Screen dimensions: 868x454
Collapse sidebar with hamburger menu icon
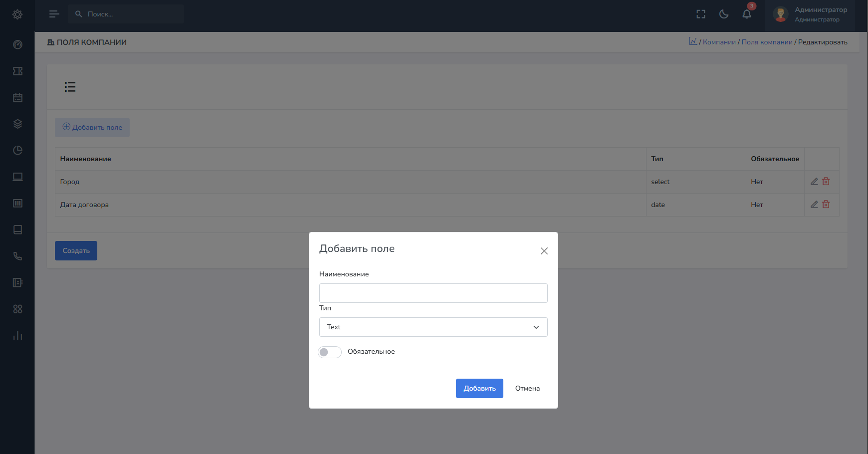(54, 14)
